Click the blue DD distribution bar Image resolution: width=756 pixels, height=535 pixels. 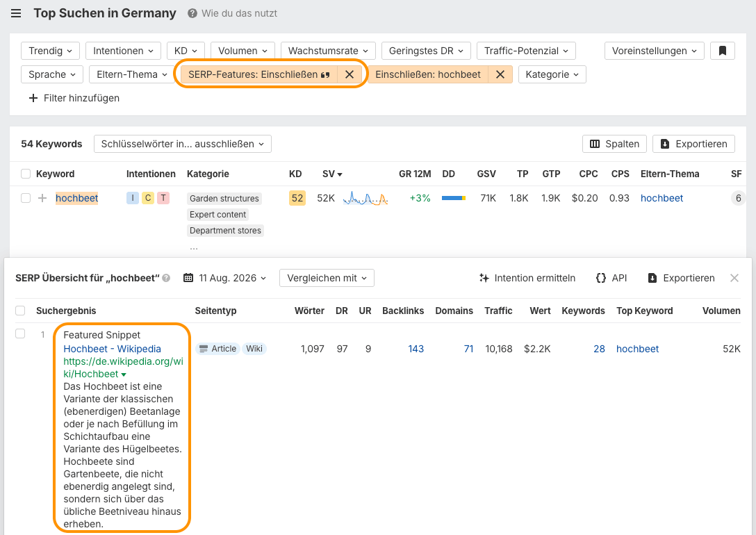coord(453,198)
